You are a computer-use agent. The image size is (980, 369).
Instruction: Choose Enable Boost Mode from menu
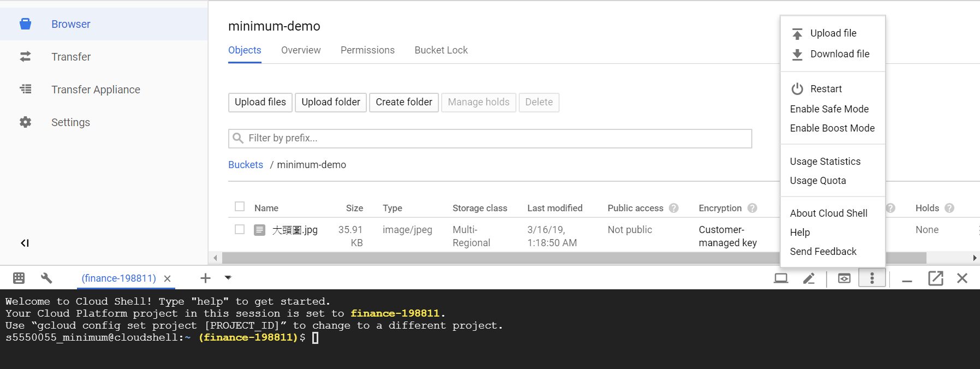coord(833,128)
